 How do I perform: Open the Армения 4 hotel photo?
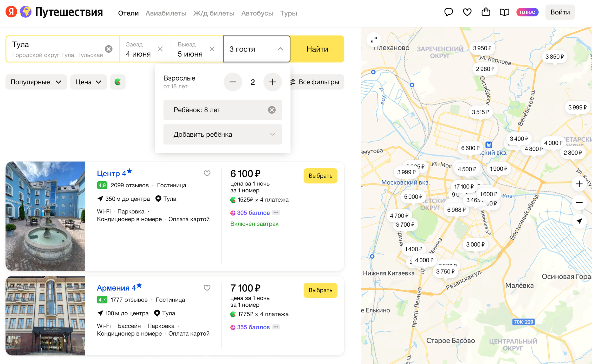coord(45,316)
